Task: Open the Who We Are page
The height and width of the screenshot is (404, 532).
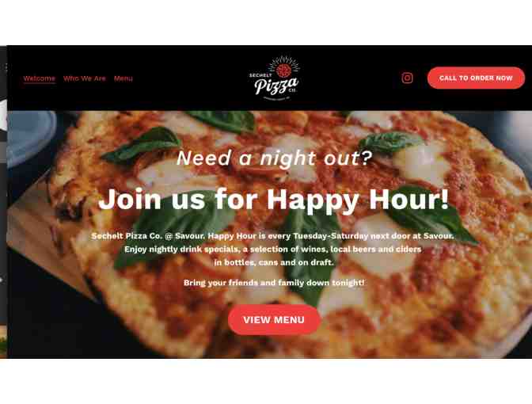Action: [85, 78]
